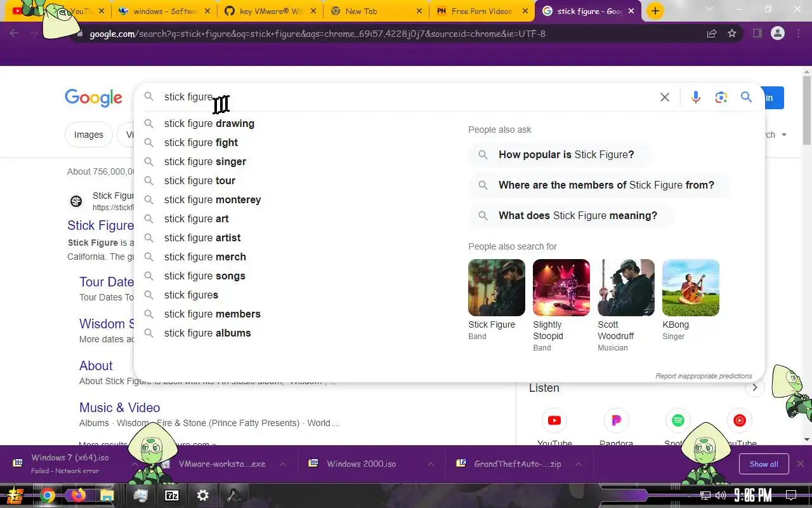812x508 pixels.
Task: Close the key VMware tab
Action: [x=312, y=11]
